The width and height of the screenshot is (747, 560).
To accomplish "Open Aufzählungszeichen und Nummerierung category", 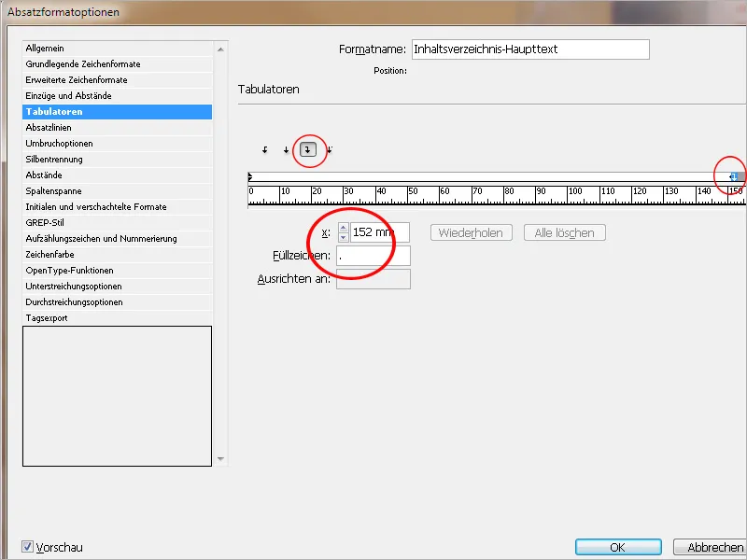I will [x=118, y=239].
